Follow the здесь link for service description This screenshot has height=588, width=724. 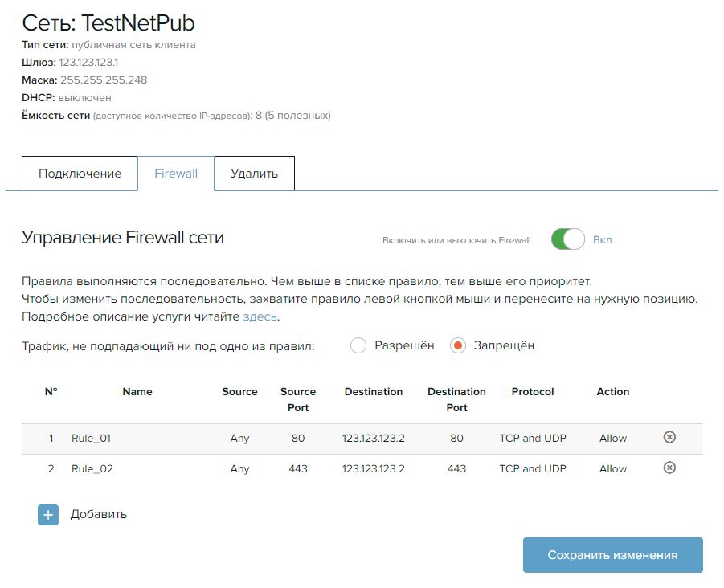tap(260, 316)
